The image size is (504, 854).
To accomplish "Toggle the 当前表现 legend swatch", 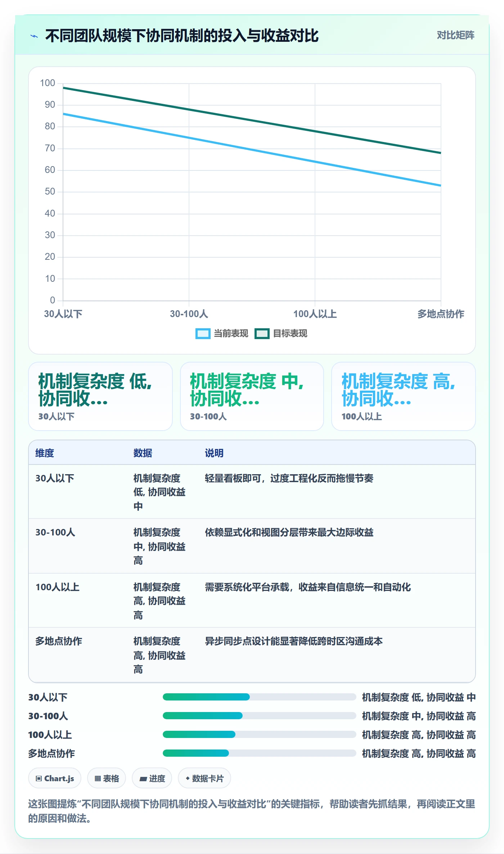I will pyautogui.click(x=203, y=334).
